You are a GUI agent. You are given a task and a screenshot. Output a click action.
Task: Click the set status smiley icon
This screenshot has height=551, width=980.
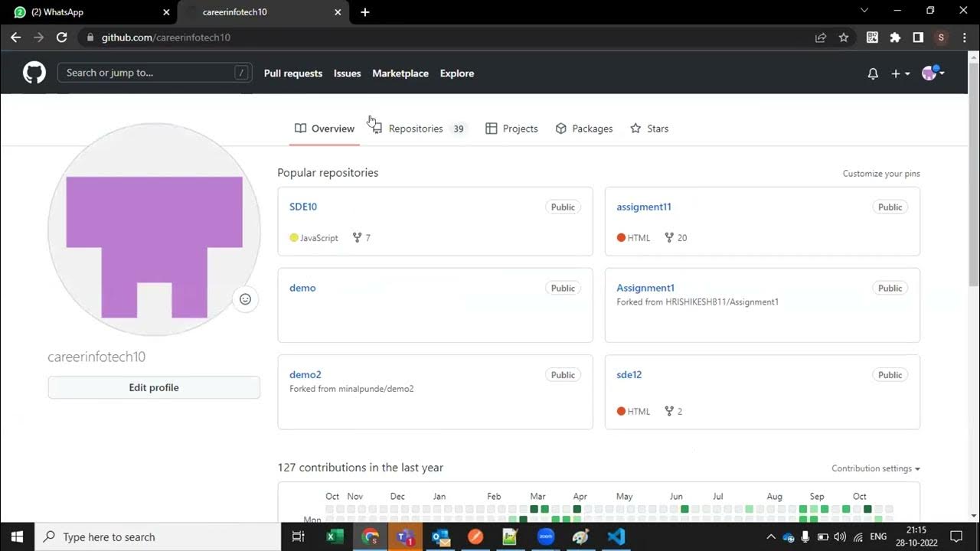245,299
